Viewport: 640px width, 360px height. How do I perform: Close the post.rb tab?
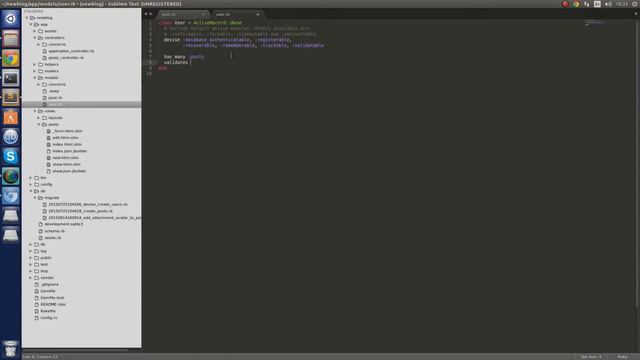tap(203, 14)
